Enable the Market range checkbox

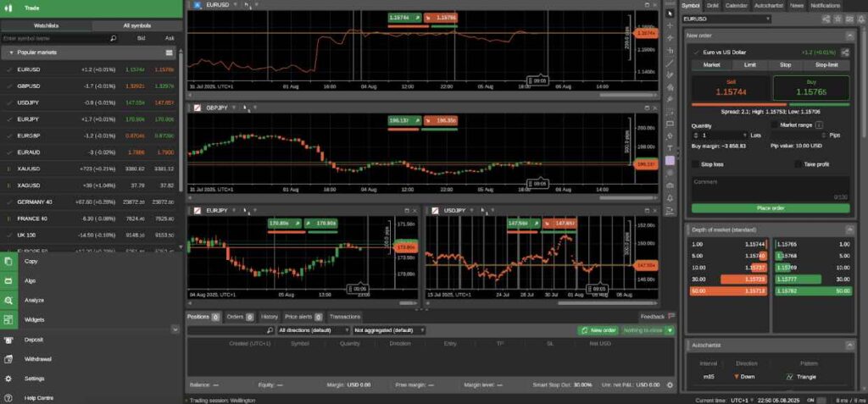775,125
